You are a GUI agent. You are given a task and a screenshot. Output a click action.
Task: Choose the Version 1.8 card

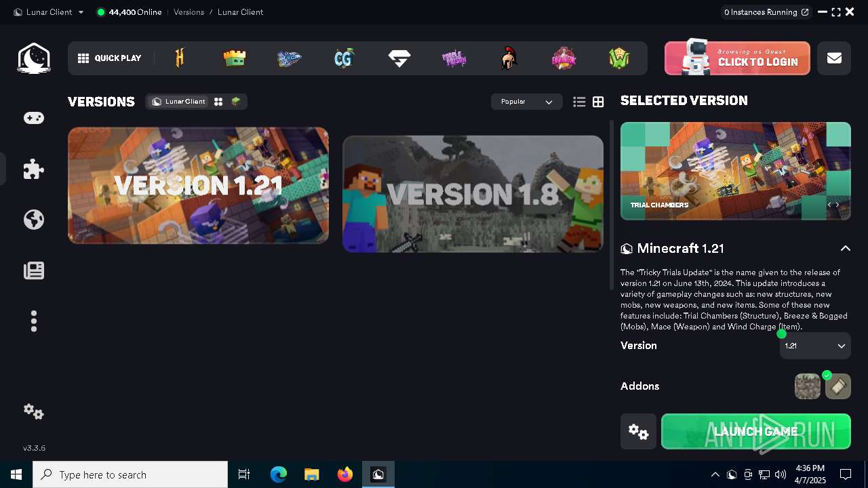tap(473, 194)
